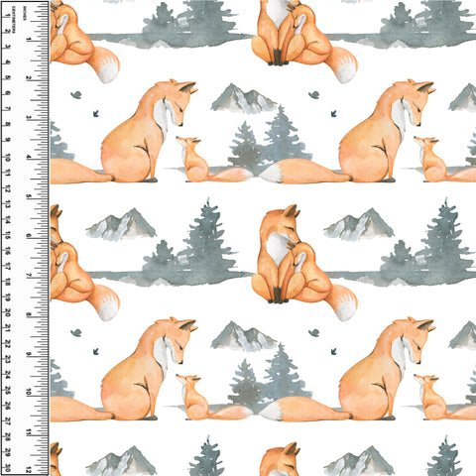The image size is (476, 476).
Task: Select the 20 centimetre mark number
Action: coord(7,312)
